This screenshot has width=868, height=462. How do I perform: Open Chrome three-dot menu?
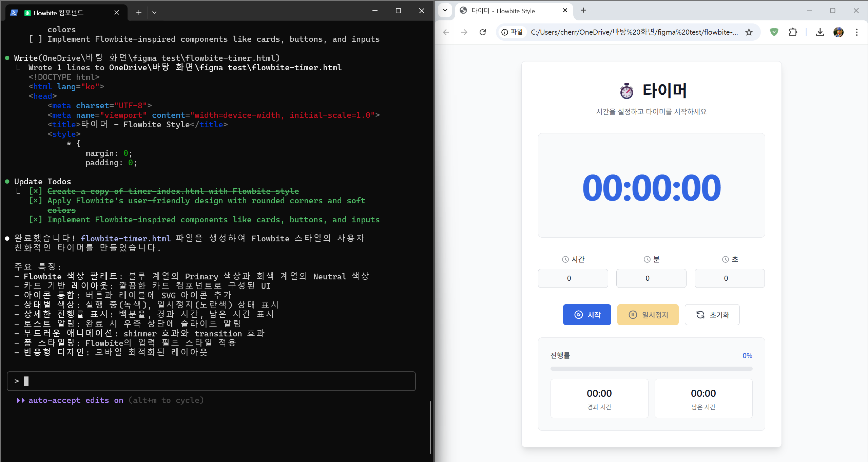click(856, 32)
